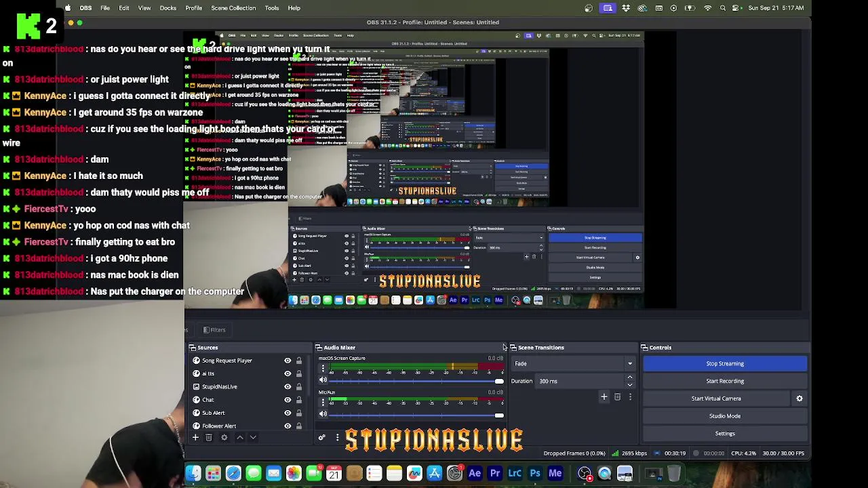
Task: Toggle visibility of Follower Alert source
Action: [288, 426]
